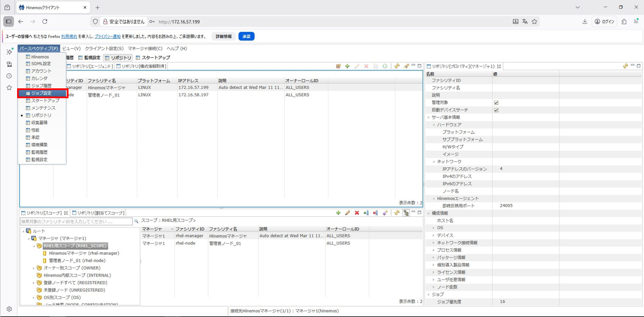
Task: Open the プライバシー通知 link
Action: (x=107, y=36)
